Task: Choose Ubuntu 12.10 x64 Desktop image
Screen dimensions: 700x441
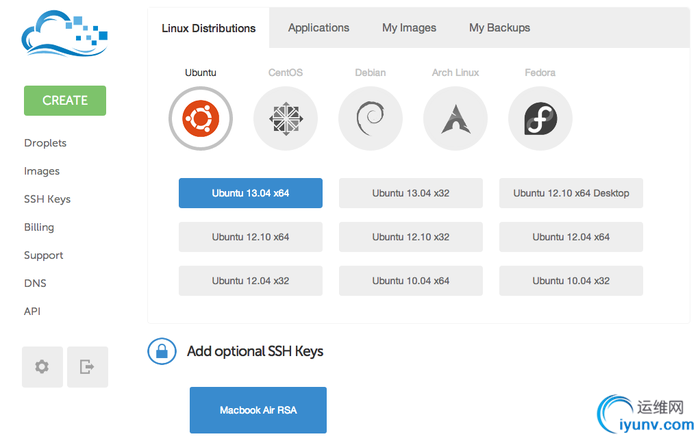Action: coord(571,193)
